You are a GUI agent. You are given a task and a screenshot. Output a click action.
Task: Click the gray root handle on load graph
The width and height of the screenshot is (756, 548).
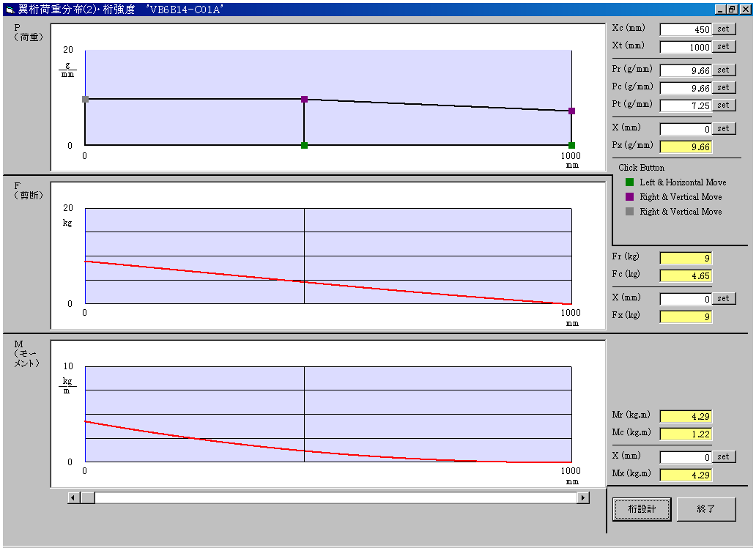pos(85,99)
